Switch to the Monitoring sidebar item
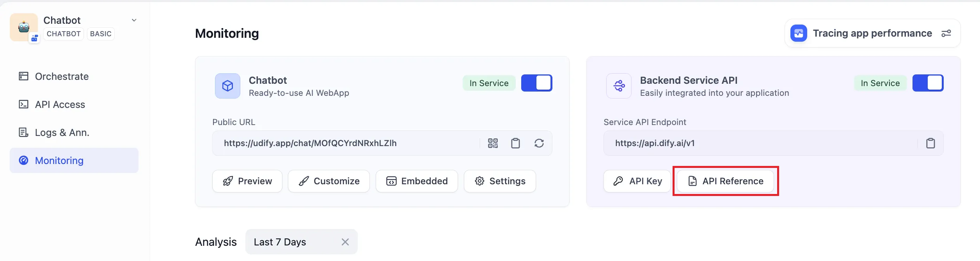This screenshot has width=980, height=261. pos(59,160)
